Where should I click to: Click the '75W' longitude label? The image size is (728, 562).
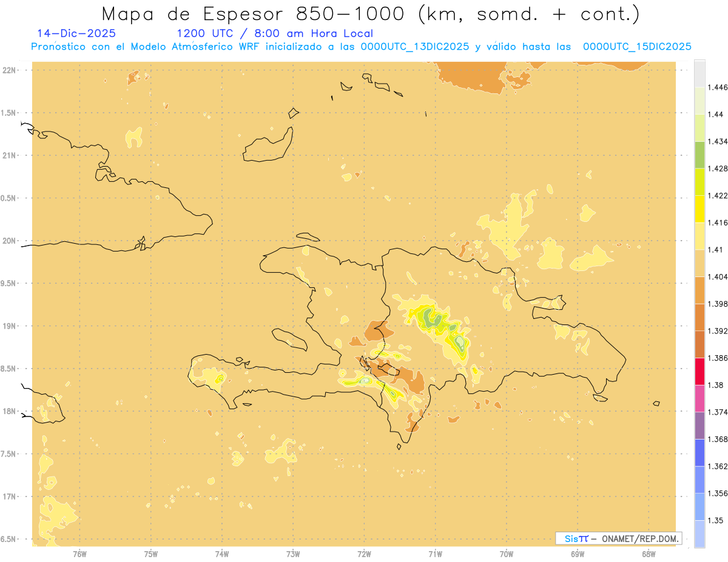pyautogui.click(x=150, y=554)
